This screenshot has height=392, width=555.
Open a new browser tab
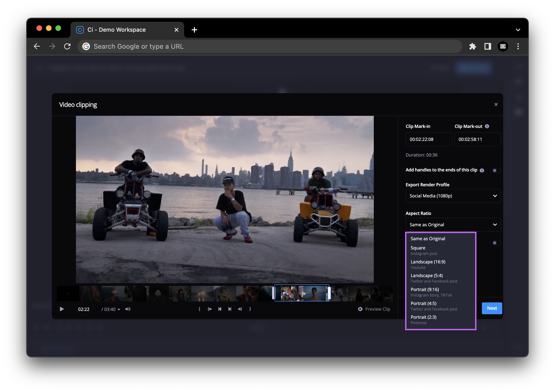coord(194,30)
